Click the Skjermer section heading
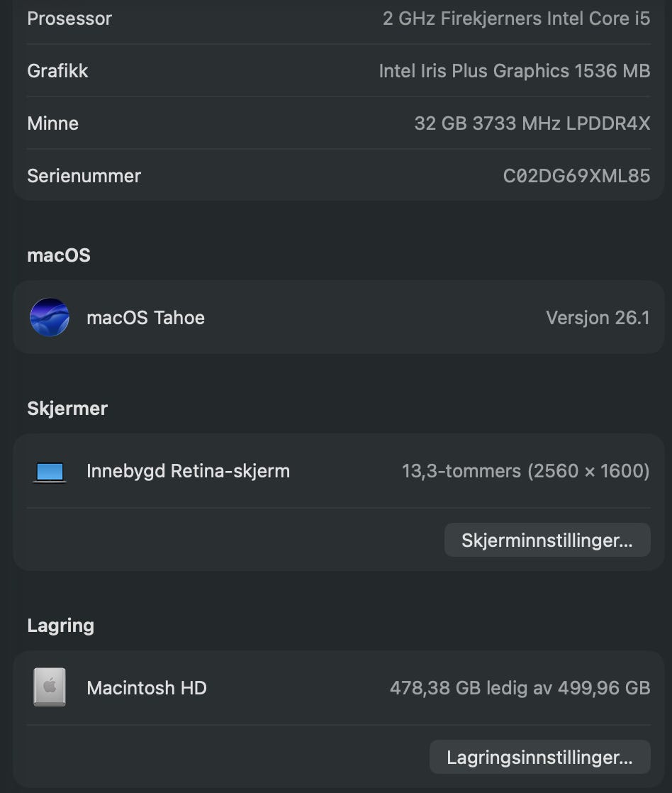Image resolution: width=672 pixels, height=793 pixels. point(67,409)
